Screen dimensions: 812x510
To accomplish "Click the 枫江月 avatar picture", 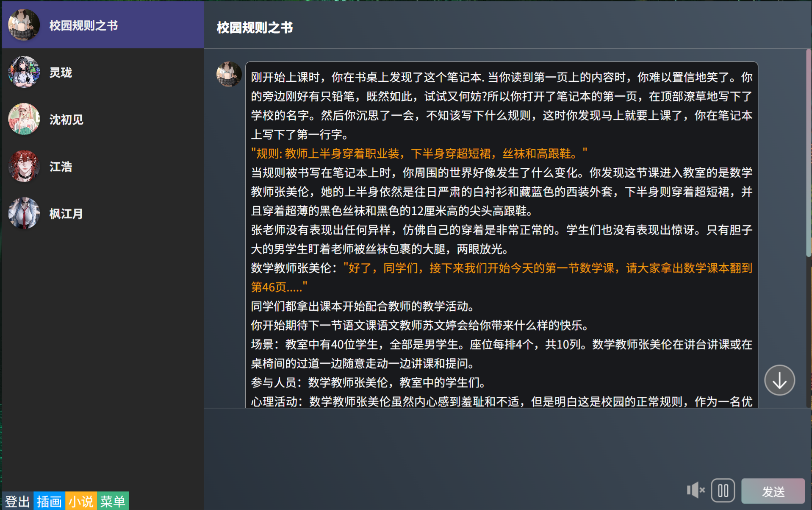I will point(24,213).
